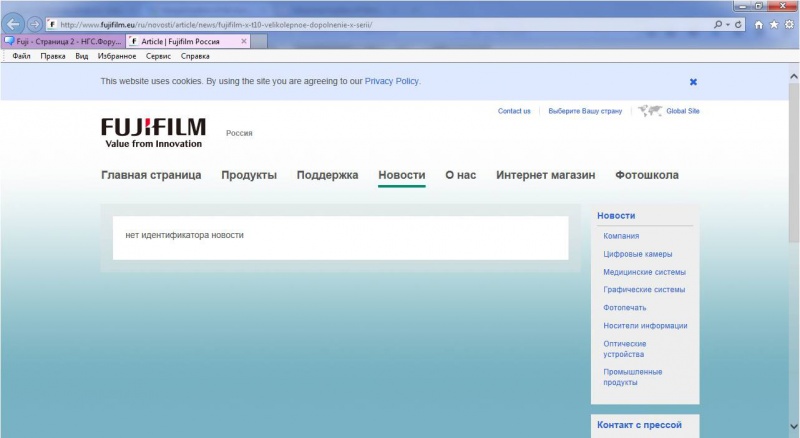Open the Сервис menu
The width and height of the screenshot is (800, 438).
coord(158,56)
